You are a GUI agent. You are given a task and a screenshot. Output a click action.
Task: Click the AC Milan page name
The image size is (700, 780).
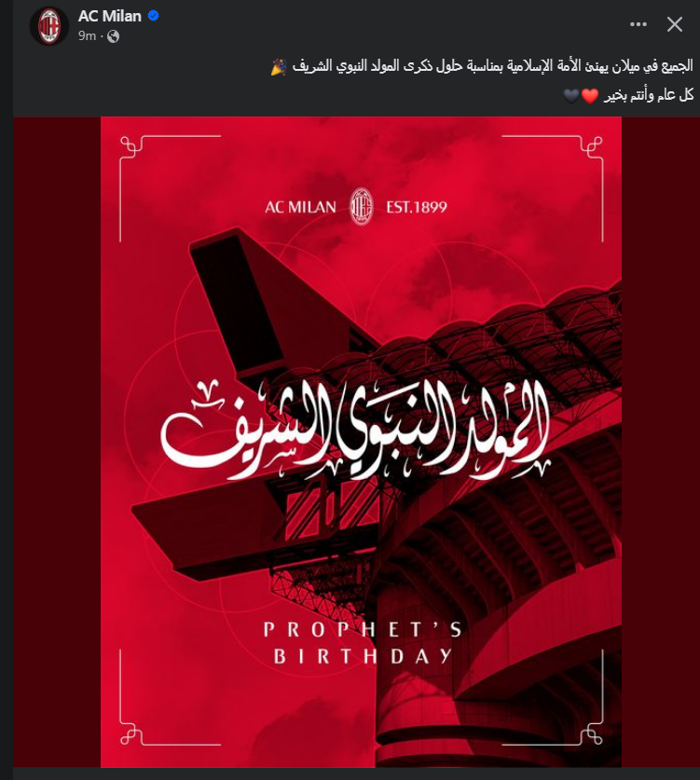tap(109, 16)
